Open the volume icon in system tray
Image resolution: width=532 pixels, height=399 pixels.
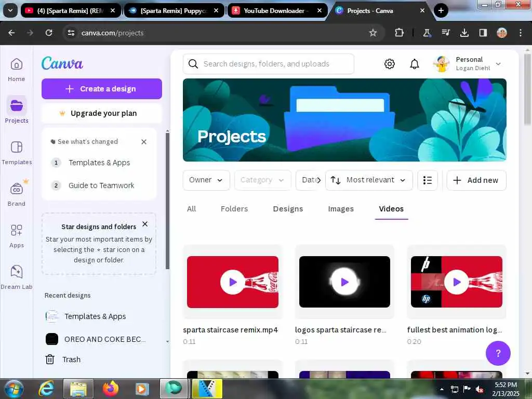[x=480, y=389]
